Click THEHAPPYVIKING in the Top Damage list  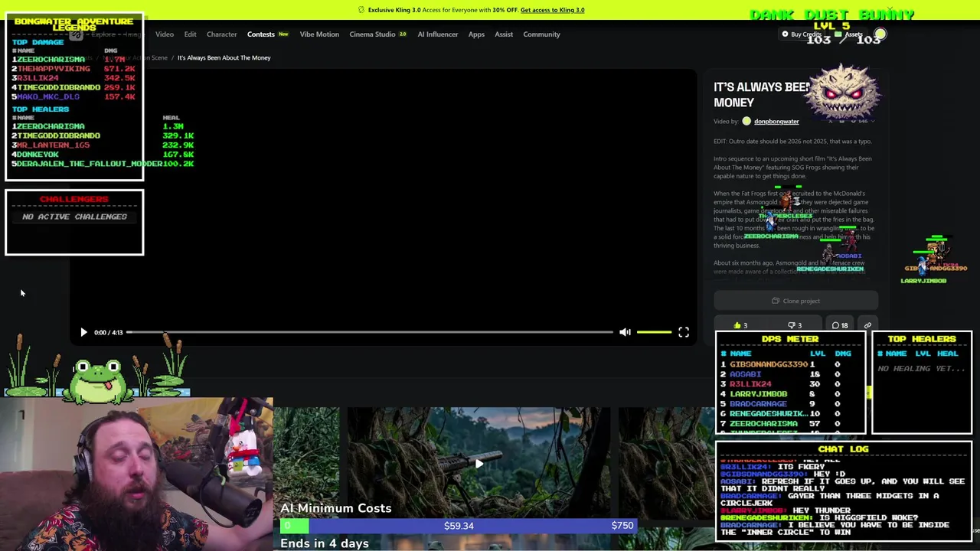click(x=54, y=68)
